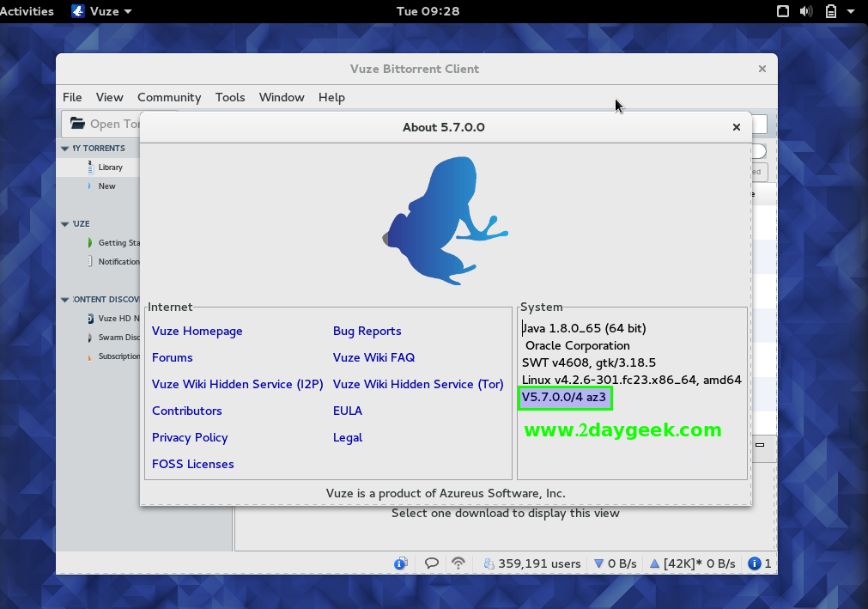868x609 pixels.
Task: Select Subscriptions in the sidebar
Action: click(x=118, y=356)
